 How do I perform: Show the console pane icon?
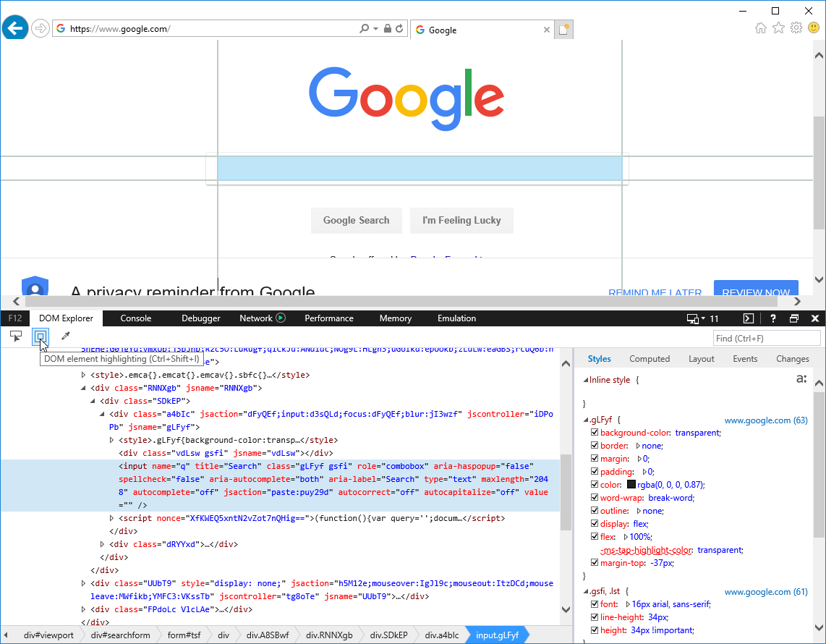click(x=748, y=318)
